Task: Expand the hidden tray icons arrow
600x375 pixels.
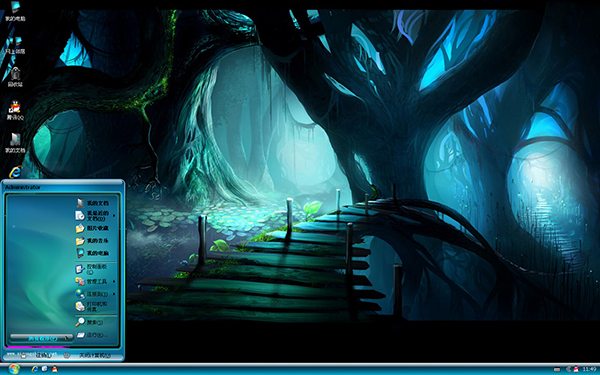Action: [568, 369]
